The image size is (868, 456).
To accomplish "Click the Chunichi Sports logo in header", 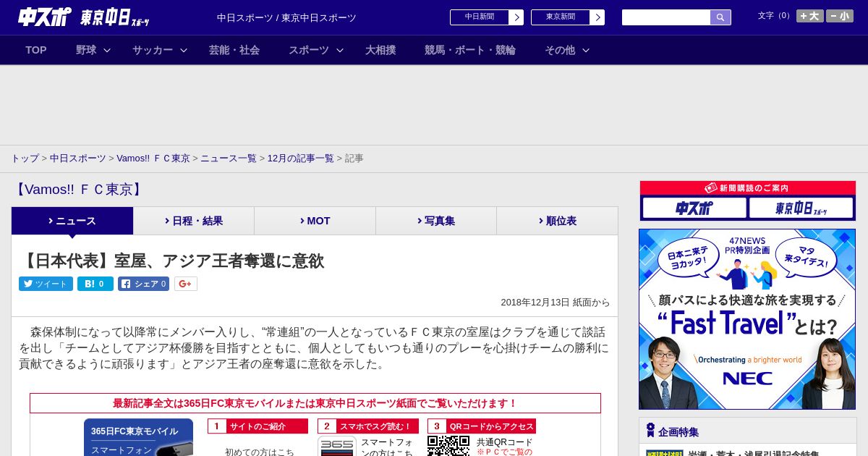I will click(x=45, y=17).
